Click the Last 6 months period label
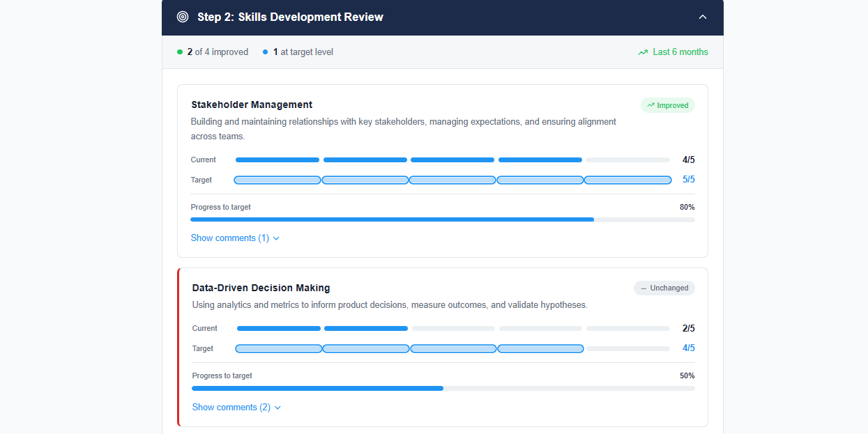This screenshot has width=868, height=434. coord(680,52)
